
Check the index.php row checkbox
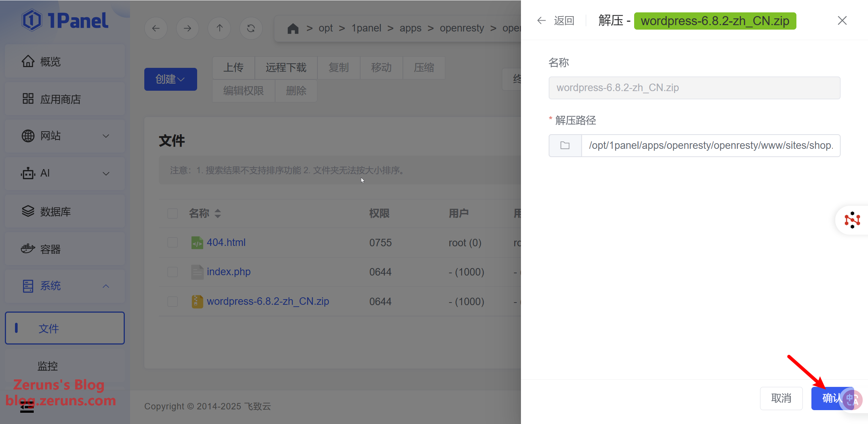tap(172, 272)
